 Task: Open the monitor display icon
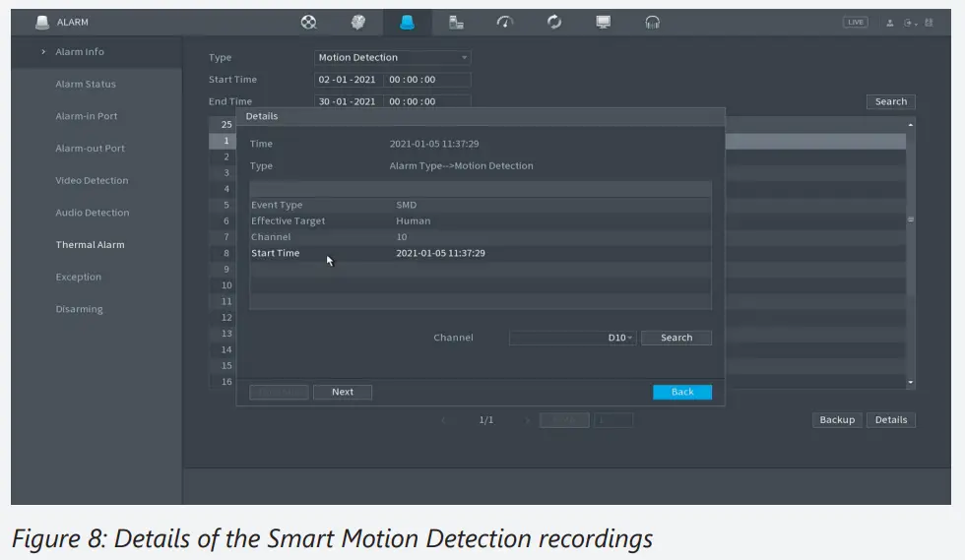click(x=604, y=22)
